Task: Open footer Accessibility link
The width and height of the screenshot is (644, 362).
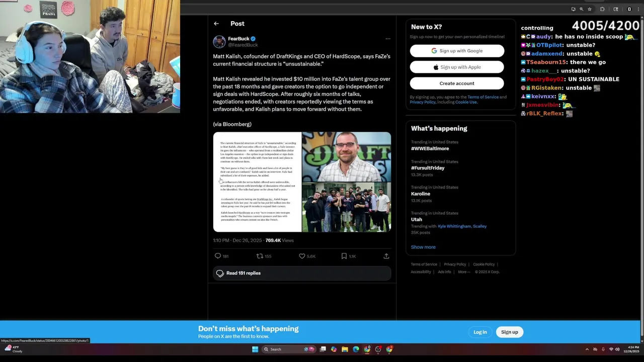Action: [421, 272]
